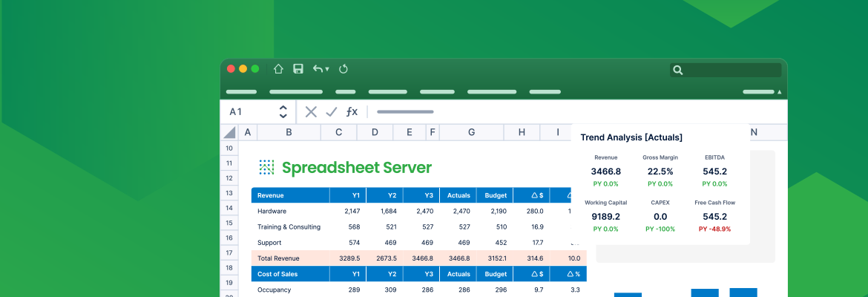The height and width of the screenshot is (297, 868).
Task: Click the fx insert function icon
Action: tap(352, 112)
